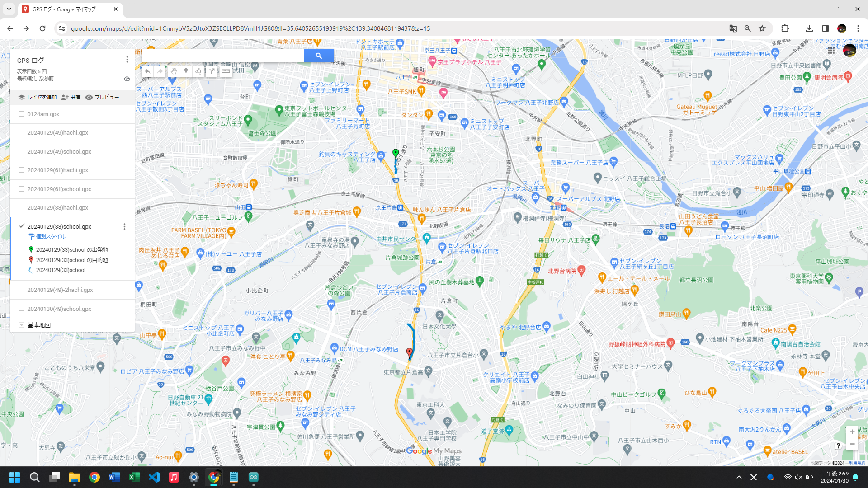
Task: Click the blue map search button
Action: [x=319, y=56]
